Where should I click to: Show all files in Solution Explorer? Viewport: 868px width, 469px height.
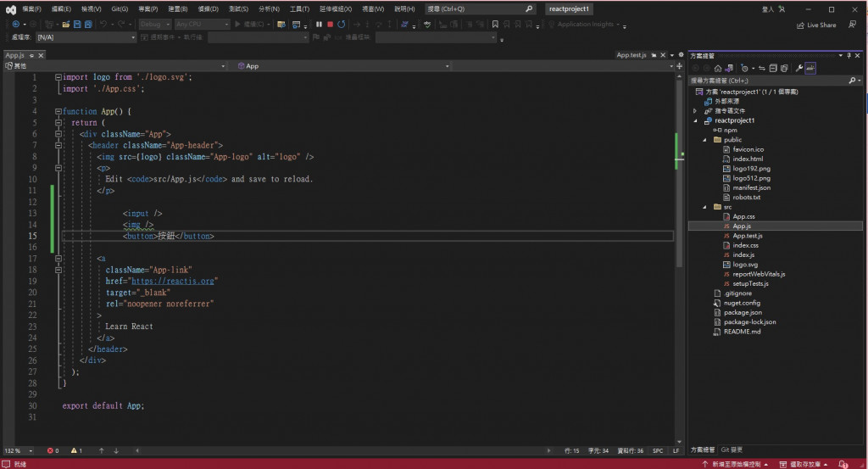tap(784, 68)
